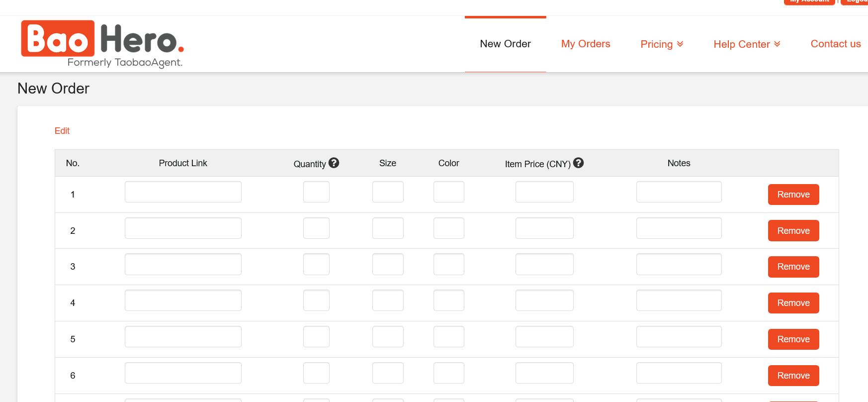Image resolution: width=868 pixels, height=402 pixels.
Task: Open the Contact us page
Action: click(836, 44)
